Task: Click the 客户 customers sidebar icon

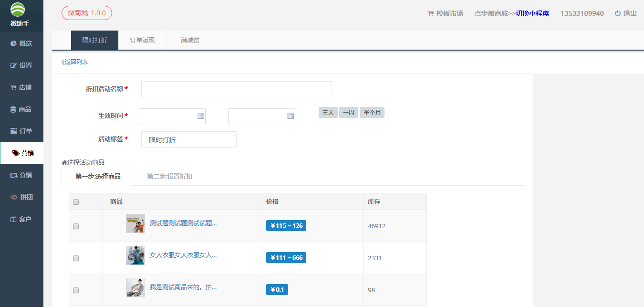Action: tap(13, 219)
